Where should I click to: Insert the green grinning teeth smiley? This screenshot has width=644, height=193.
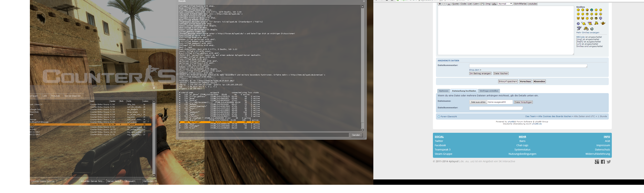click(592, 10)
